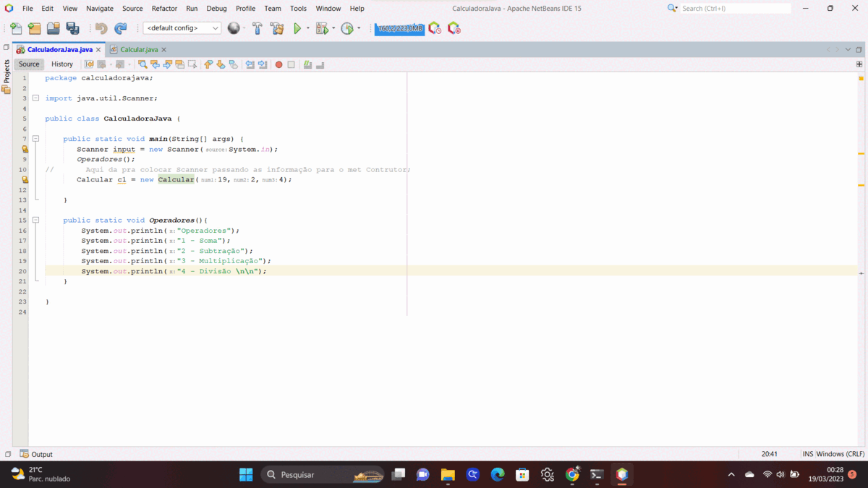
Task: Open the Team menu
Action: (x=273, y=9)
